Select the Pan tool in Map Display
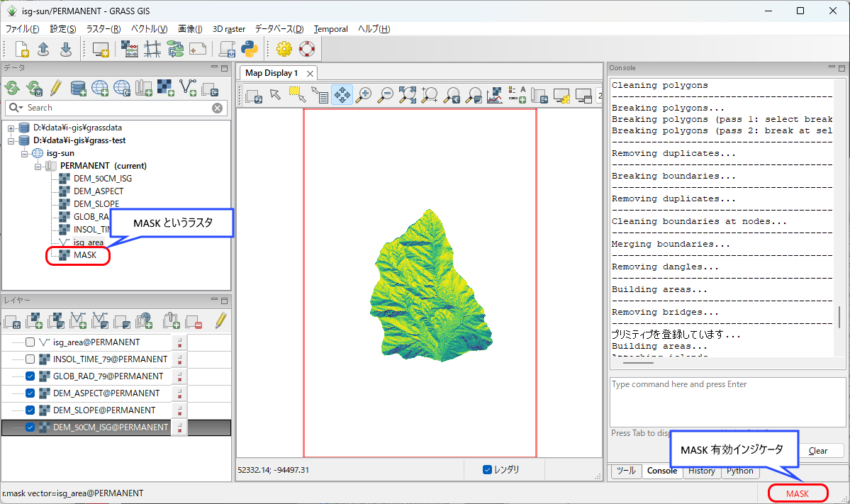Image resolution: width=850 pixels, height=504 pixels. [x=342, y=94]
